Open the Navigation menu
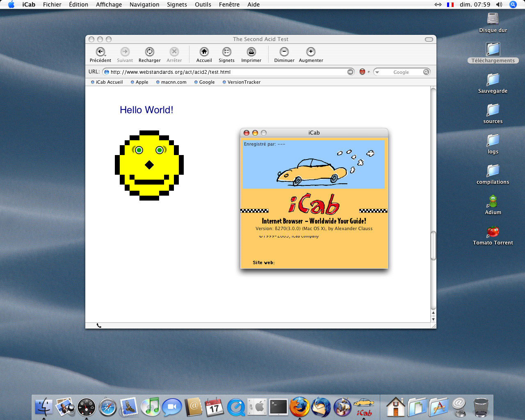This screenshot has height=420, width=525. pos(144,5)
